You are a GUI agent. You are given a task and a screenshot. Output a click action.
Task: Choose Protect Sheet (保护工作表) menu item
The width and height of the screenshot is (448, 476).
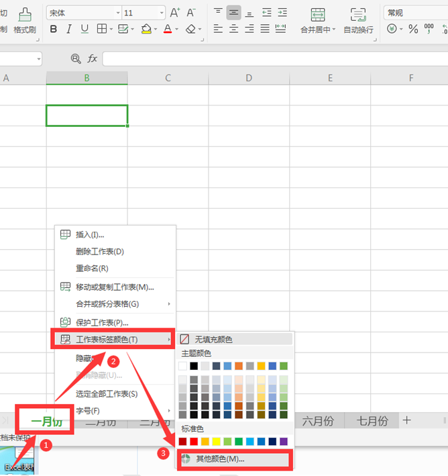tap(102, 322)
